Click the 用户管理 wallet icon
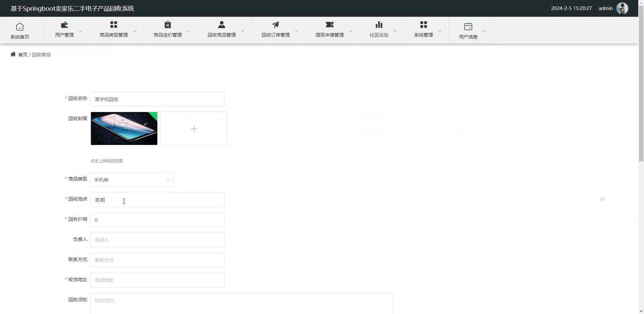Screen dimensions: 644x314 tap(64, 25)
